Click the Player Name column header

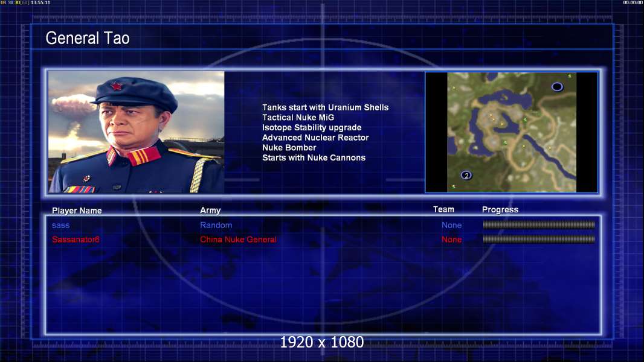77,211
